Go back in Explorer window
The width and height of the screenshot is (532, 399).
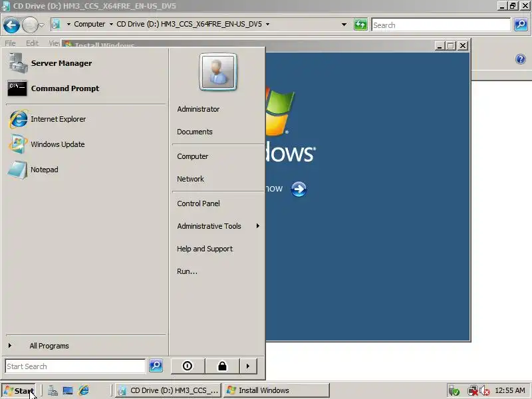pos(11,25)
